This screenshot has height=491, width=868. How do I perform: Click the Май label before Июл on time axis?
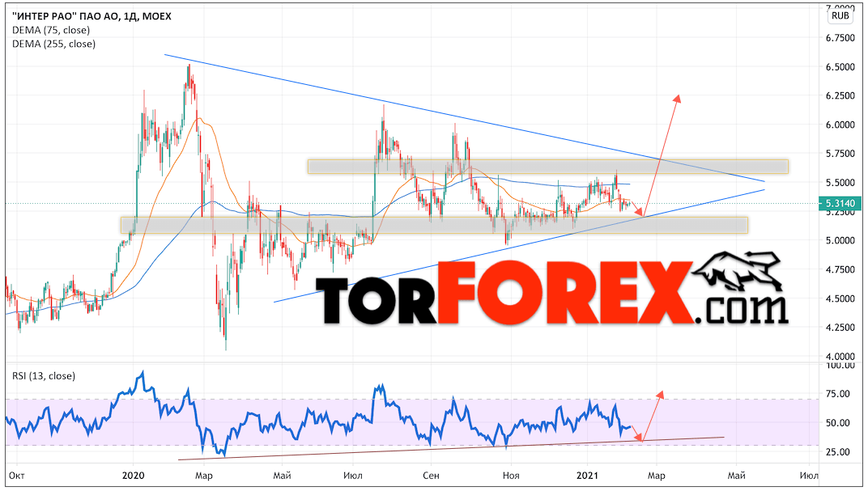coord(283,476)
